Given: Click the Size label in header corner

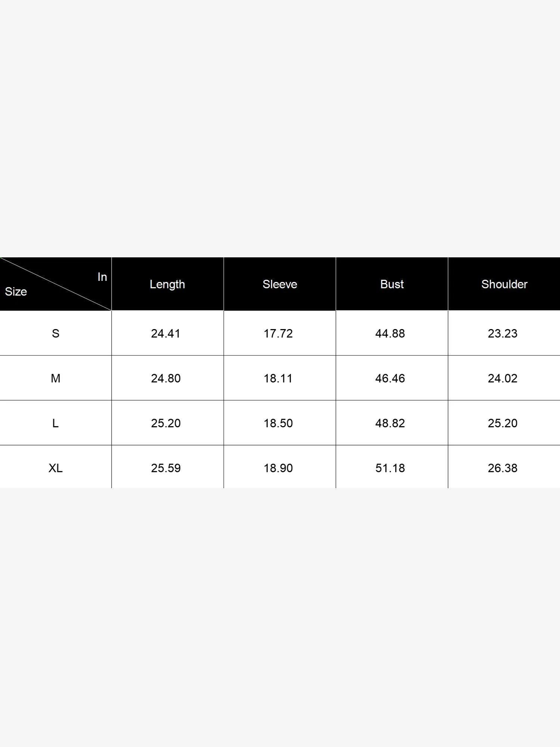Looking at the screenshot, I should (16, 292).
